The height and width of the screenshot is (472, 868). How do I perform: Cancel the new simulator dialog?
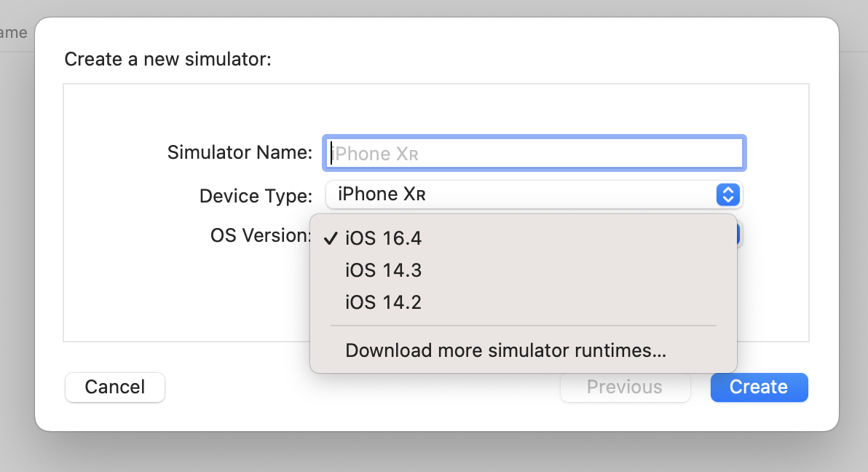[114, 388]
